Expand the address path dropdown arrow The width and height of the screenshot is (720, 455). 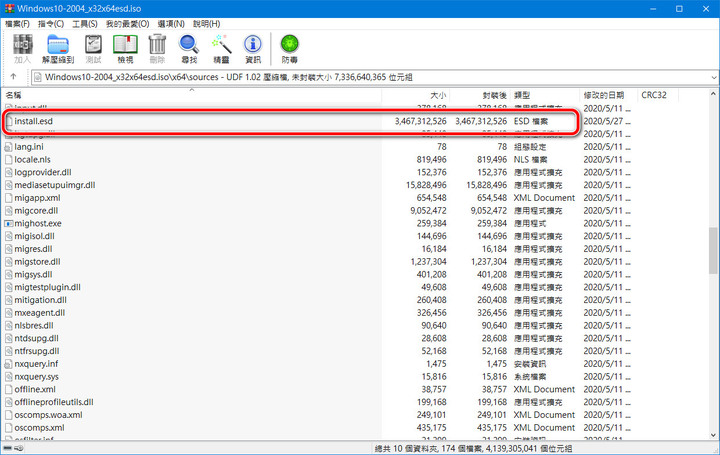(x=714, y=77)
